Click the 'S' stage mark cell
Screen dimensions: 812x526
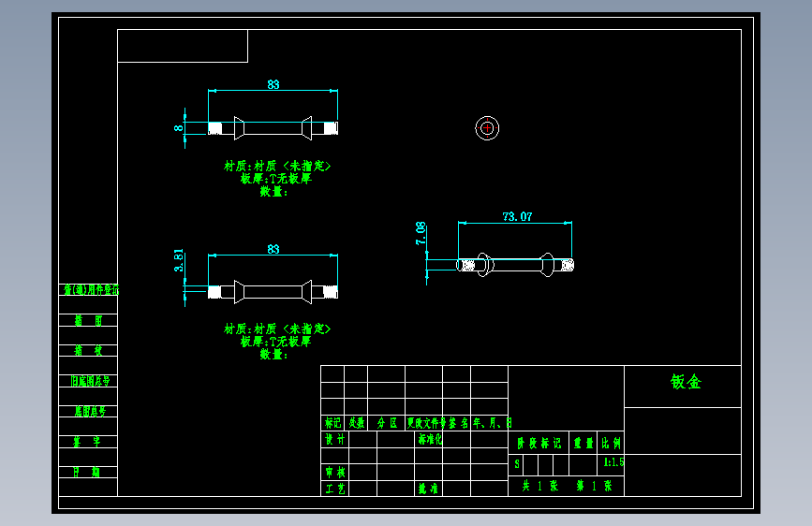click(x=517, y=464)
